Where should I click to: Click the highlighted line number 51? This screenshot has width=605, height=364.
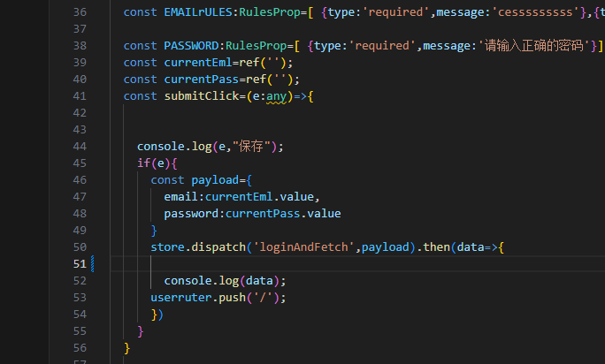click(x=80, y=264)
